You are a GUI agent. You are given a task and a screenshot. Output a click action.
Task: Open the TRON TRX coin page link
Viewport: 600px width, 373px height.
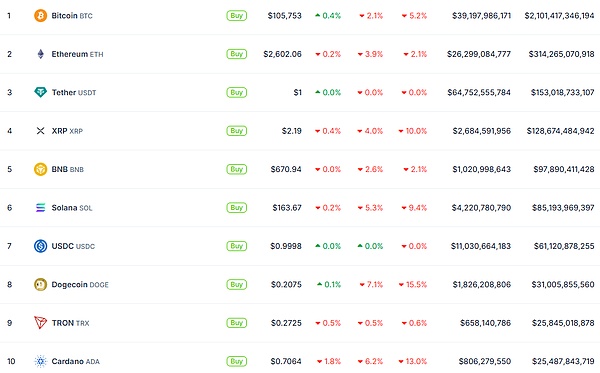pyautogui.click(x=70, y=323)
